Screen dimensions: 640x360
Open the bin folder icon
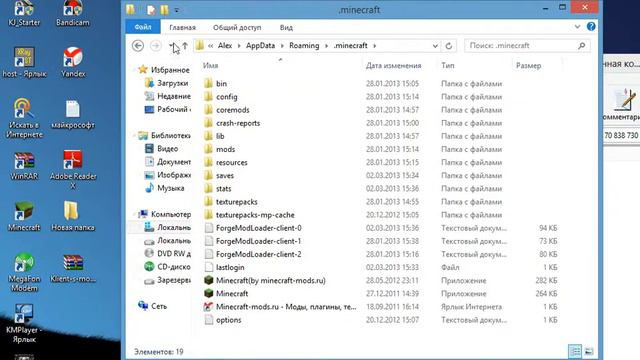point(209,83)
